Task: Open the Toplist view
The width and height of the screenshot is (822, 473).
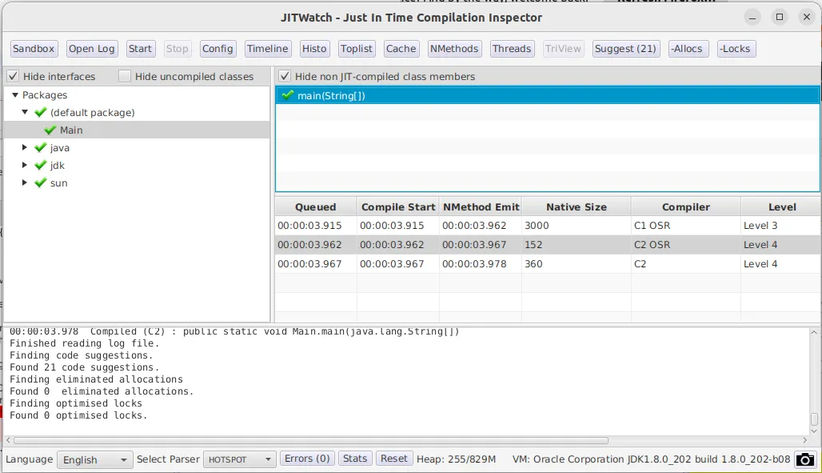Action: [356, 49]
